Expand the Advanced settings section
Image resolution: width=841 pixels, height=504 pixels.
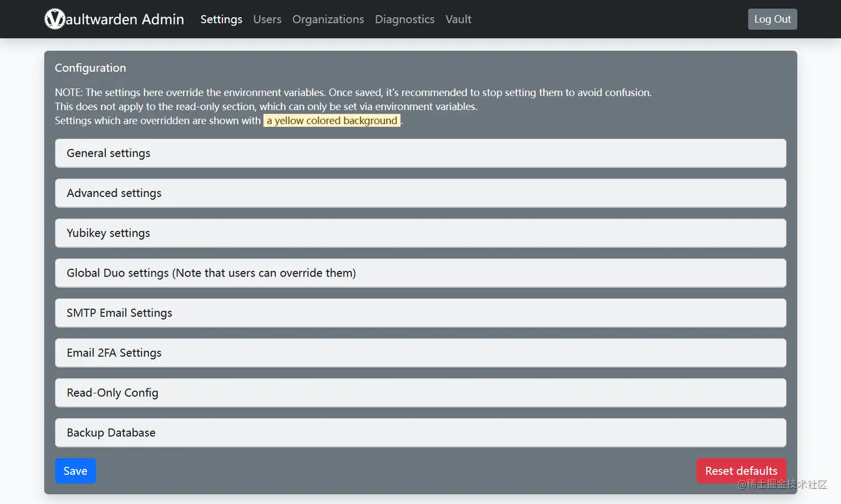click(420, 193)
